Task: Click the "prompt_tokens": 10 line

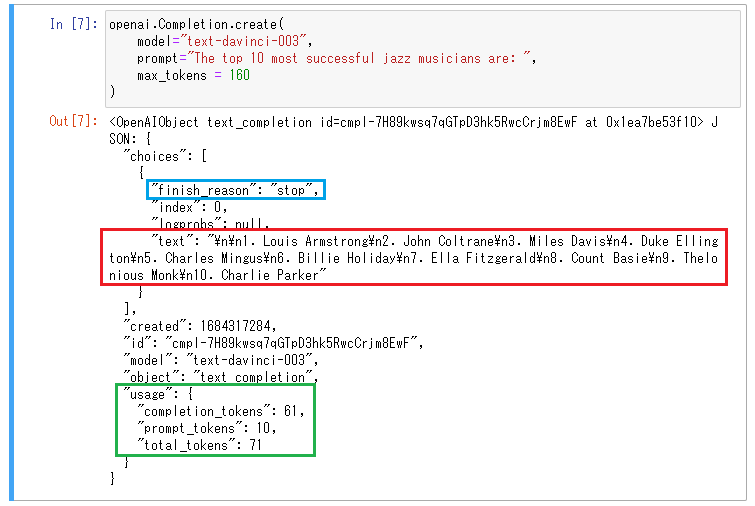Action: point(207,428)
